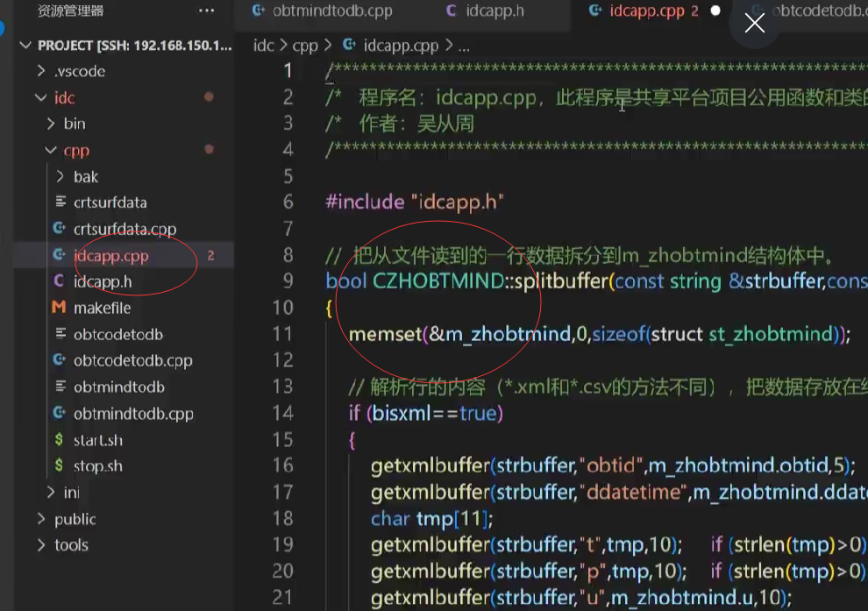Open crtsurfdata file in explorer
This screenshot has height=611, width=868.
110,202
